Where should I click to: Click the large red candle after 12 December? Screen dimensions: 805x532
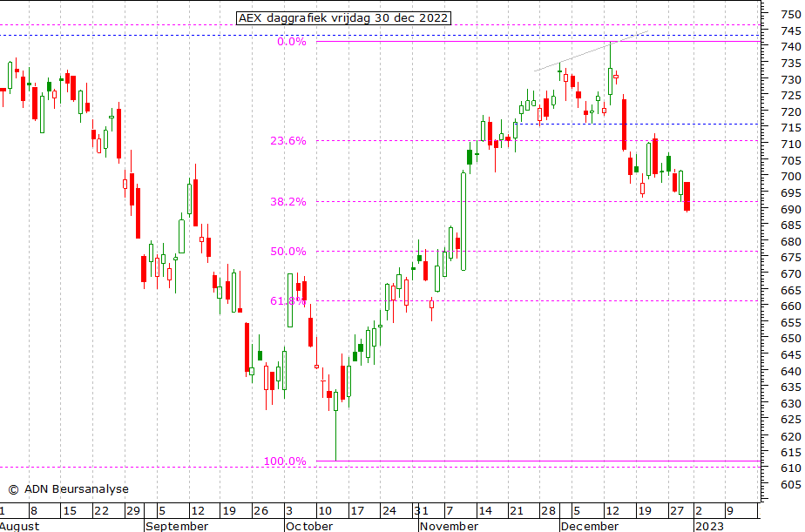tap(625, 125)
